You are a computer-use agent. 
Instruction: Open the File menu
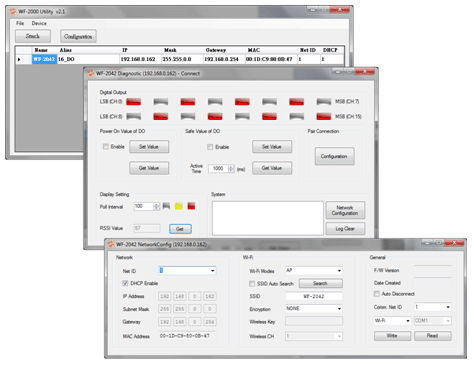pos(20,23)
